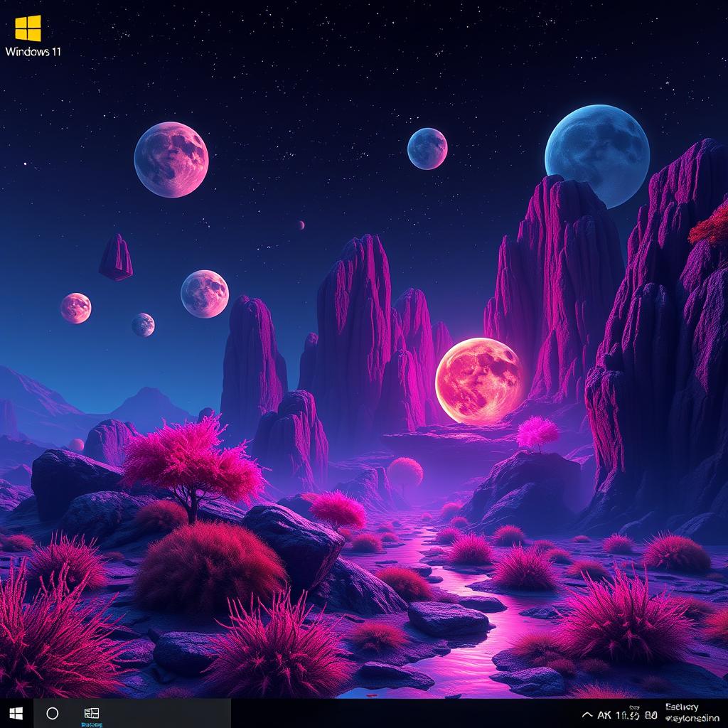
Task: Select the 'Windows 11' text label
Action: click(34, 50)
